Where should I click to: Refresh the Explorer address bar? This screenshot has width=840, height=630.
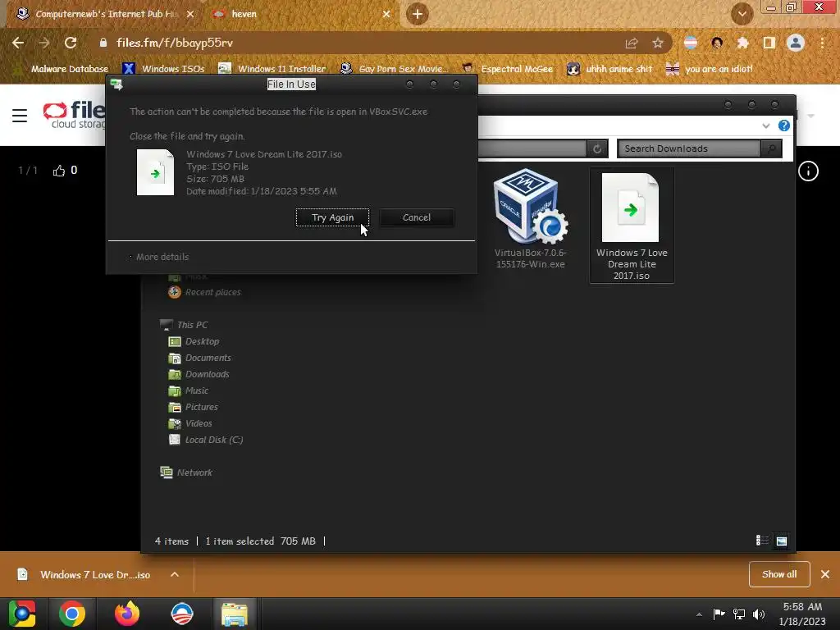click(597, 148)
